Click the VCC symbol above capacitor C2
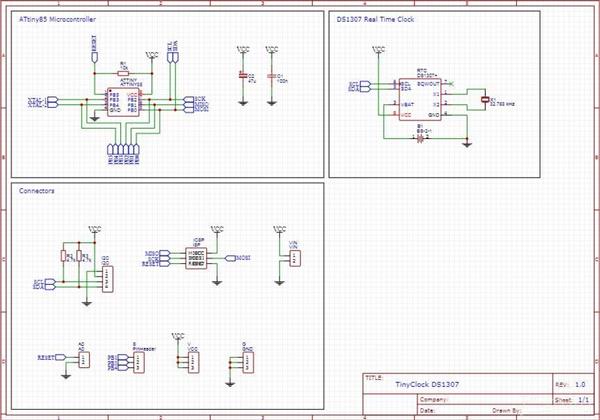Image resolution: width=600 pixels, height=420 pixels. tap(243, 49)
